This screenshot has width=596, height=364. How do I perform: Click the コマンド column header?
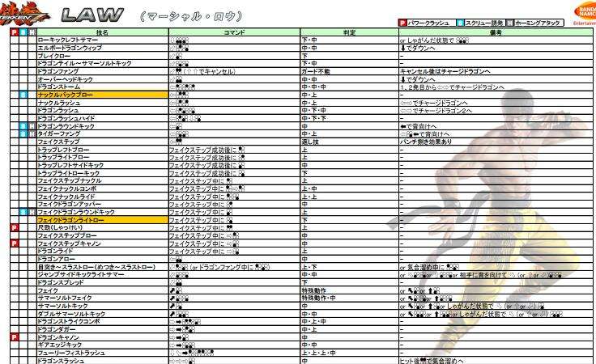(234, 32)
